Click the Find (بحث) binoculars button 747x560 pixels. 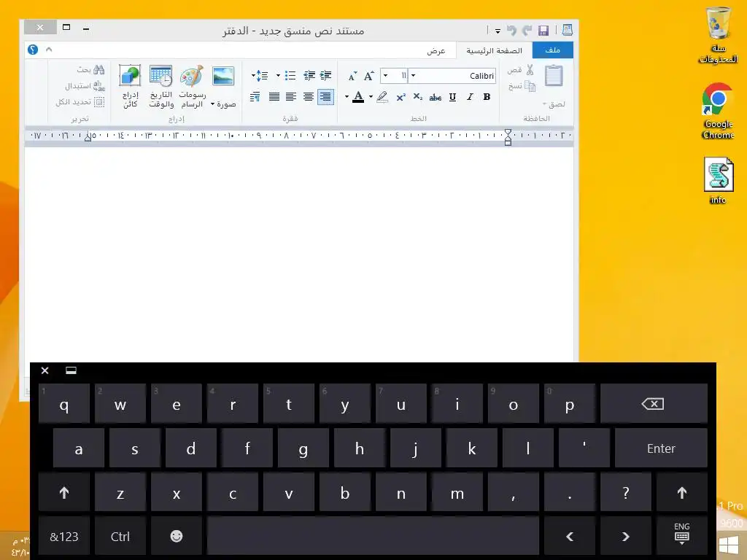pos(90,70)
